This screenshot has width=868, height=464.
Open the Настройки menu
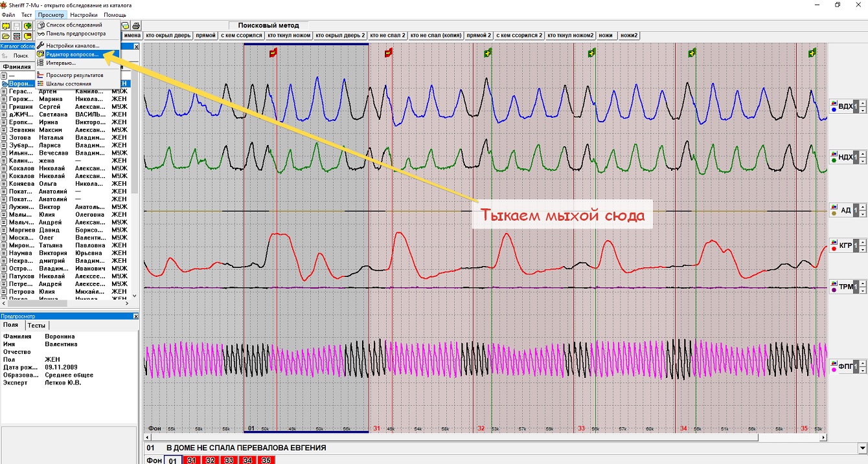(x=84, y=14)
